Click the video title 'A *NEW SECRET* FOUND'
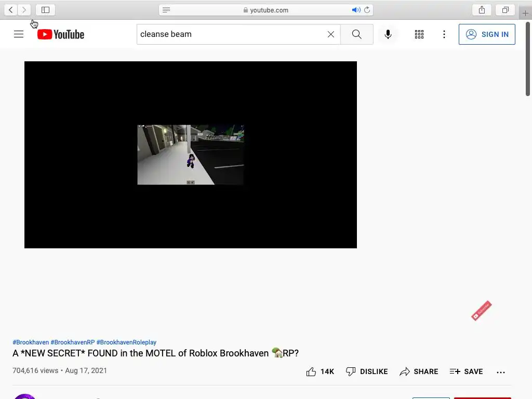The image size is (532, 399). [x=155, y=353]
